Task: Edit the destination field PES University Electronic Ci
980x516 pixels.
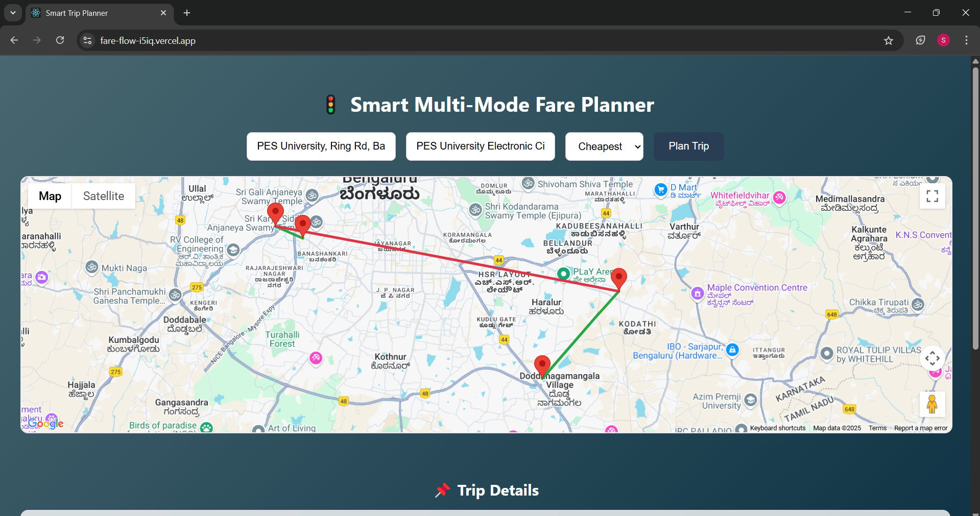Action: pos(481,146)
